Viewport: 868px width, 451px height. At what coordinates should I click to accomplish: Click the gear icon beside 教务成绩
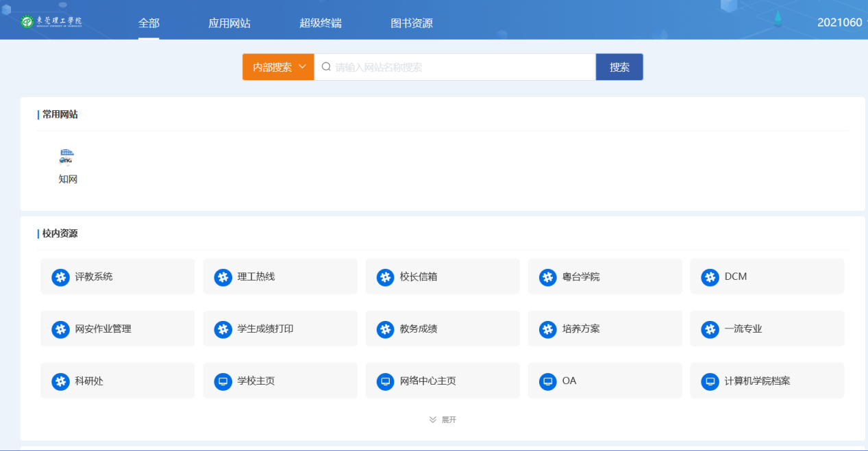[x=385, y=329]
